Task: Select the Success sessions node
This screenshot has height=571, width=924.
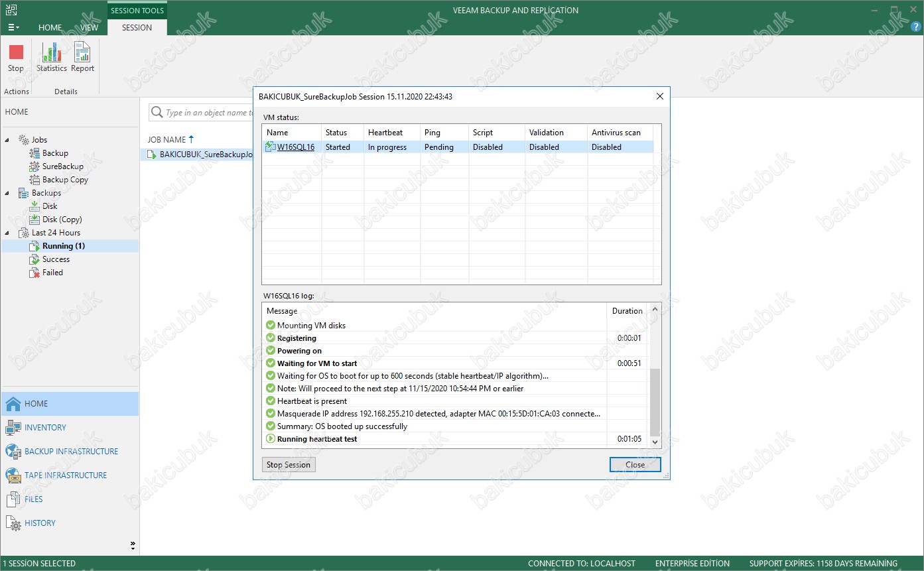Action: [x=56, y=259]
